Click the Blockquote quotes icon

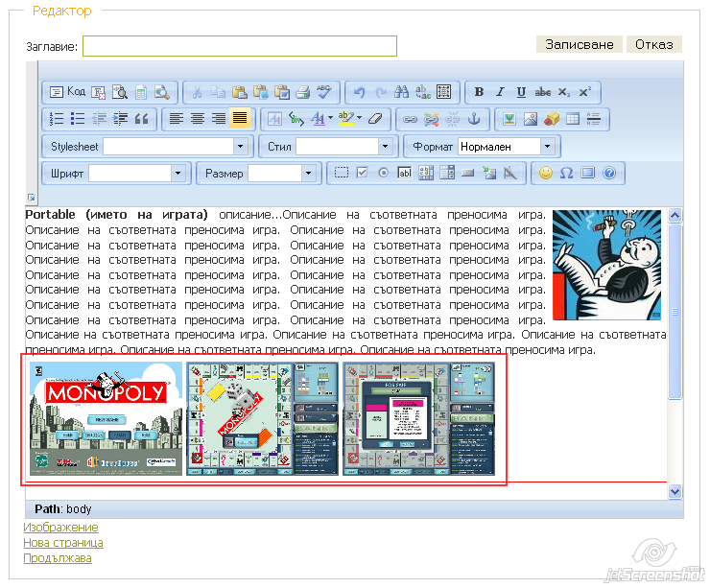tap(142, 119)
